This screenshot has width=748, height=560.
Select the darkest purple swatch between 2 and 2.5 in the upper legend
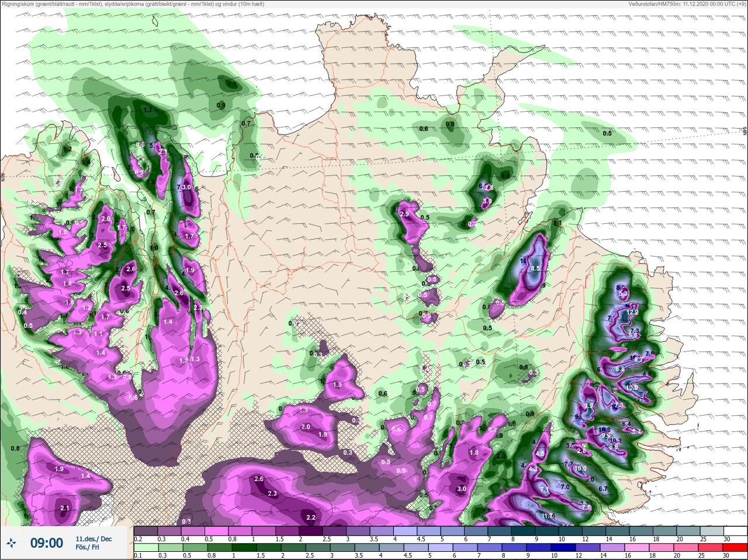tap(311, 531)
